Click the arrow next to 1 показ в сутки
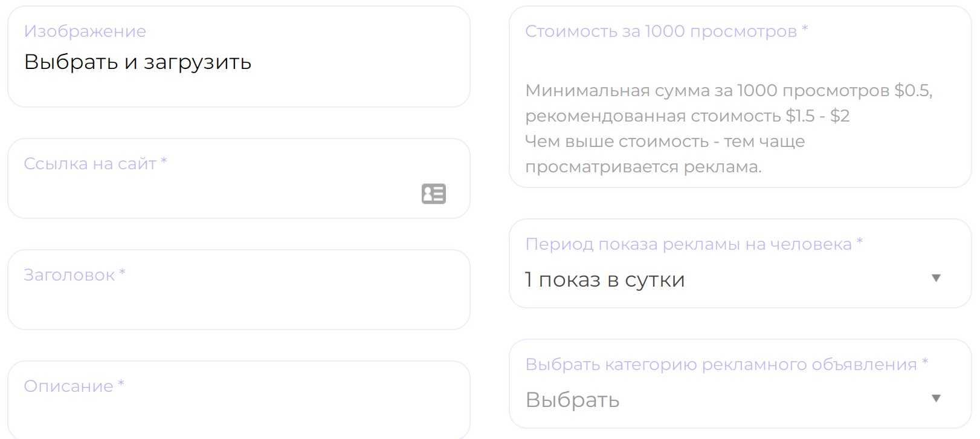The height and width of the screenshot is (439, 980). tap(936, 278)
